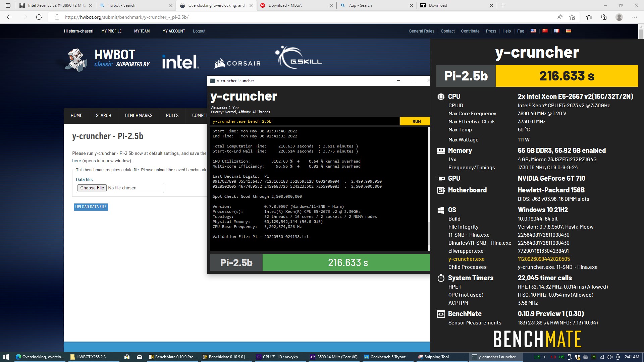
Task: Click the UPLOAD DATA FILE button
Action: (91, 207)
